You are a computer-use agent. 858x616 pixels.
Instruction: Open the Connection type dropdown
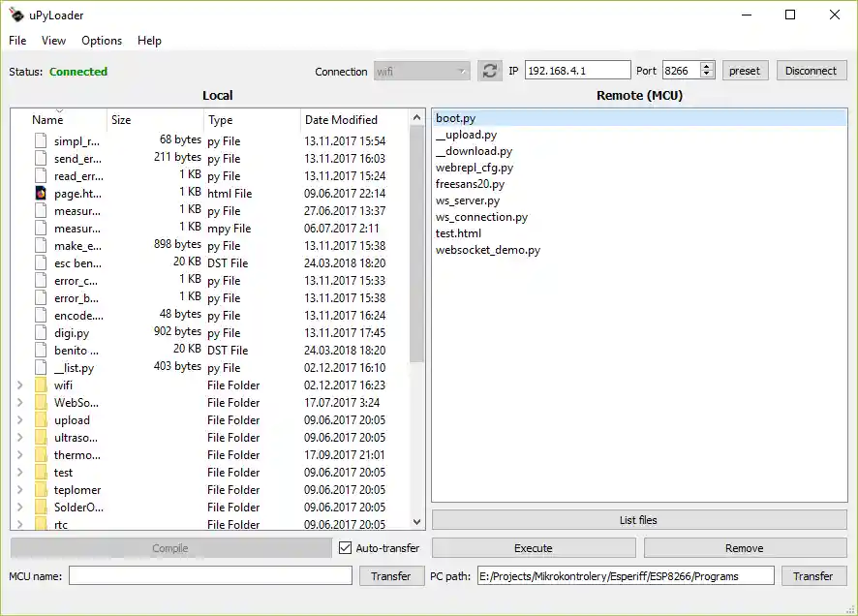point(421,71)
